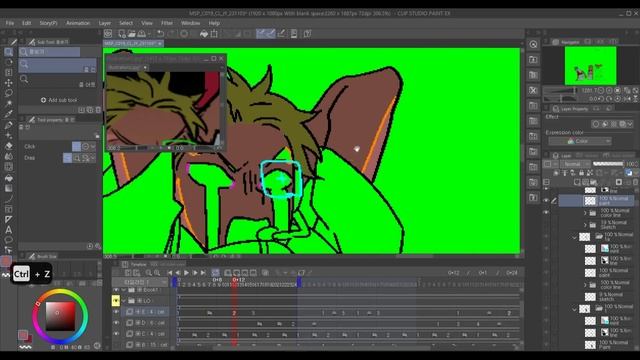Zoom out the timeline
640x360 pixels.
(149, 273)
